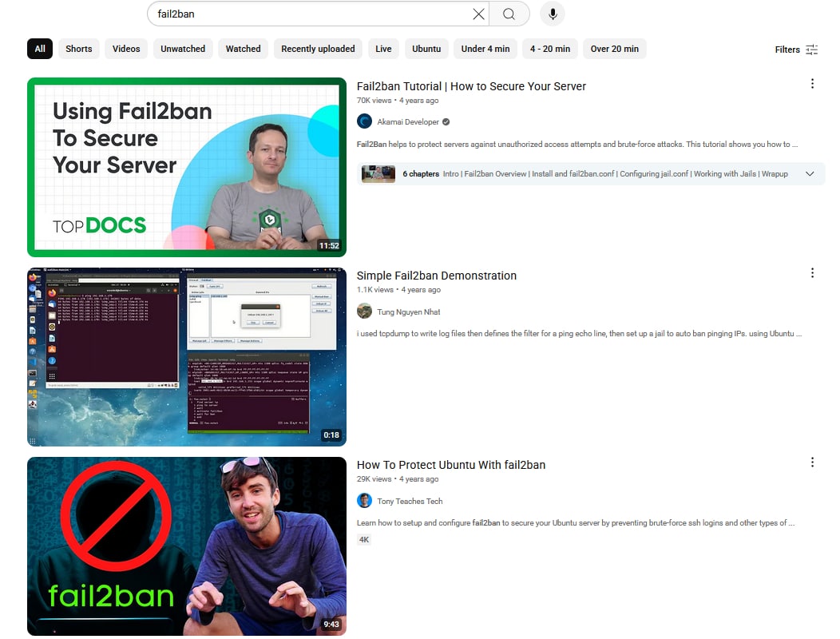Play the Ubuntu desktop terminal demonstration thumbnail
Screen dimensions: 840x639
tap(186, 357)
